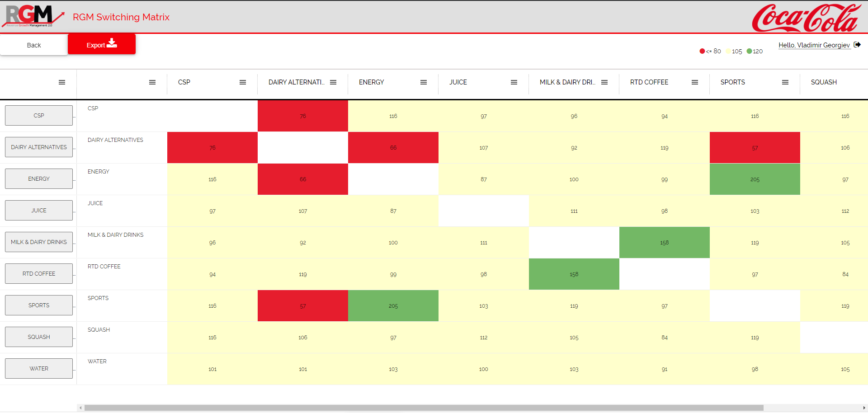
Task: Click the horizontal scrollbar at the bottom
Action: pyautogui.click(x=424, y=408)
